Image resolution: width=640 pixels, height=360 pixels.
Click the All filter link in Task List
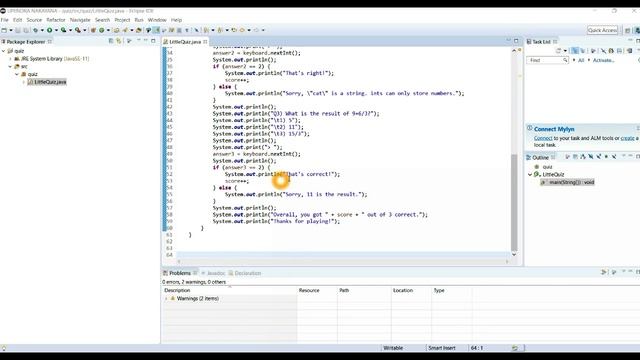point(581,60)
